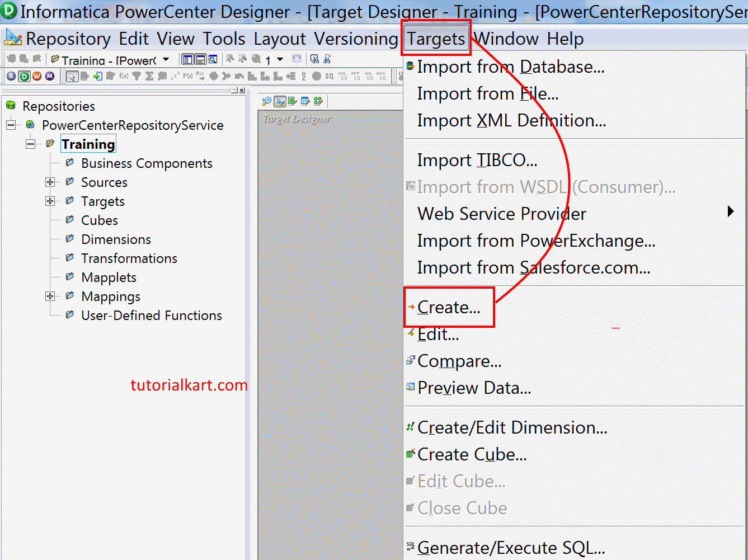This screenshot has width=748, height=560.
Task: Open the Versioning menu
Action: pos(356,38)
